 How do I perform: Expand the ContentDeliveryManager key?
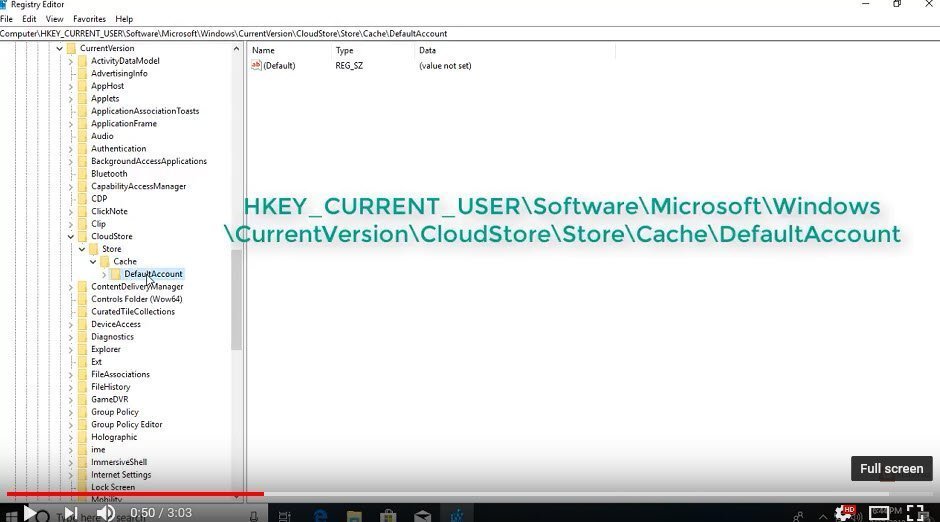pyautogui.click(x=71, y=287)
